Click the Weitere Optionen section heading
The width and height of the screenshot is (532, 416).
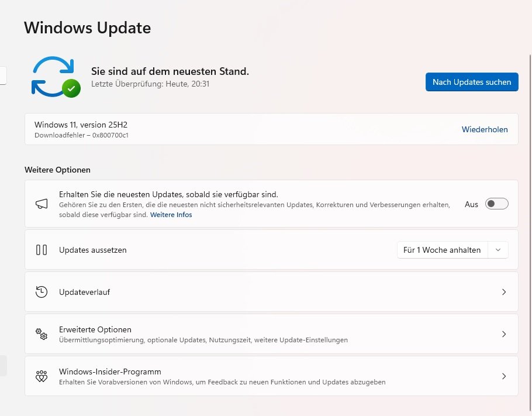(57, 170)
